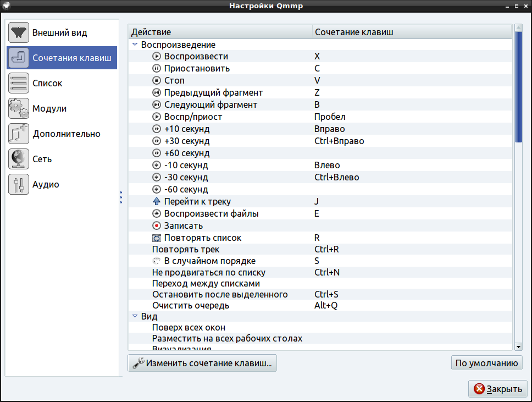532x402 pixels.
Task: Open the Модули gears icon
Action: click(x=19, y=109)
